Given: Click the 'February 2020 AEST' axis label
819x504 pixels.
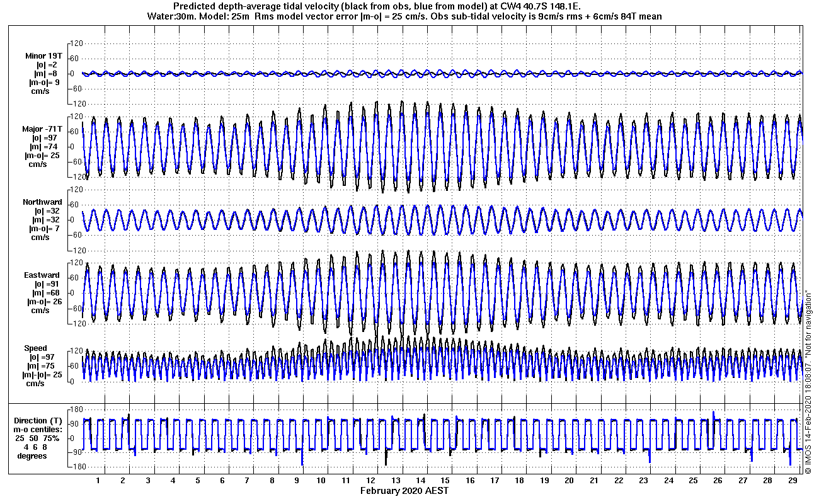Looking at the screenshot, I should tap(404, 491).
